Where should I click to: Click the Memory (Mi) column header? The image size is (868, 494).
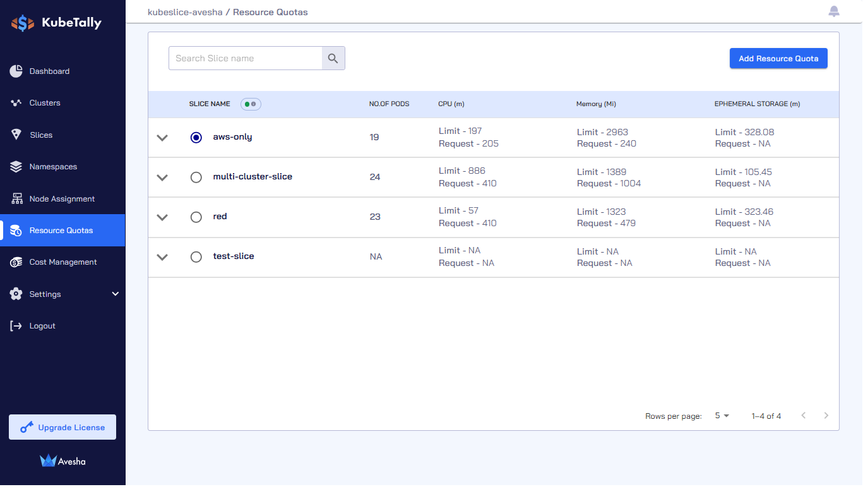(x=596, y=104)
